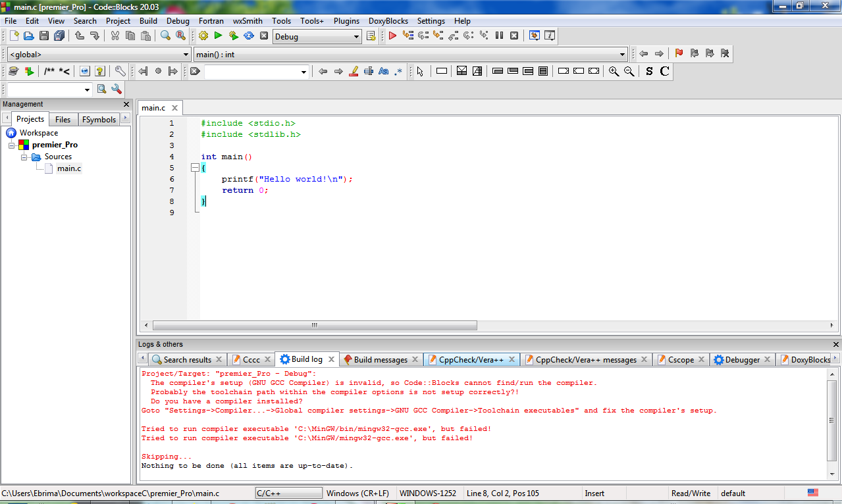Collapse the Sources folder in the project tree
842x504 pixels.
click(25, 157)
